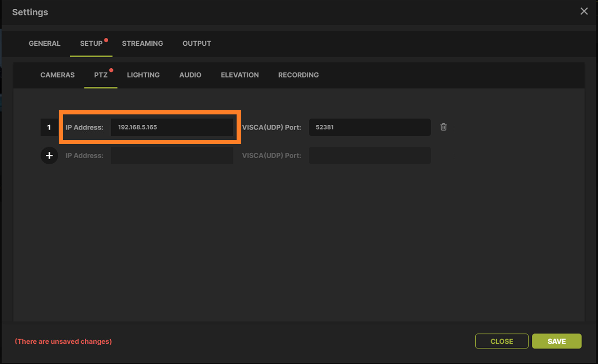
Task: Switch to the CAMERAS tab
Action: (x=57, y=75)
